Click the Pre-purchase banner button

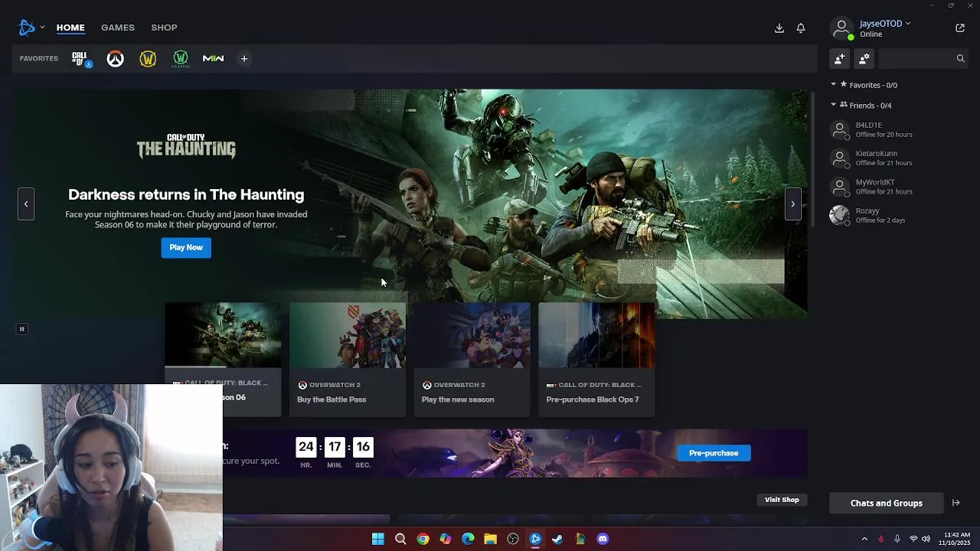click(714, 453)
